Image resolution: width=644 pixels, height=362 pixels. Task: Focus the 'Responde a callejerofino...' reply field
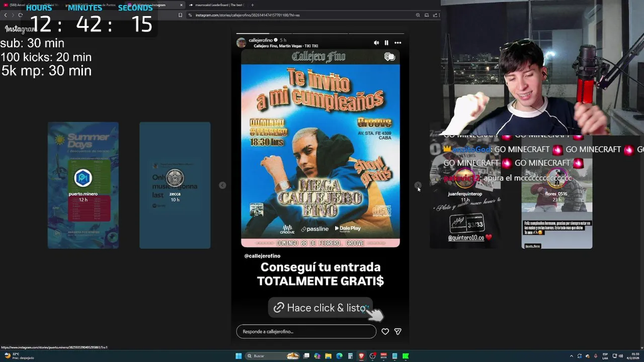pos(306,331)
